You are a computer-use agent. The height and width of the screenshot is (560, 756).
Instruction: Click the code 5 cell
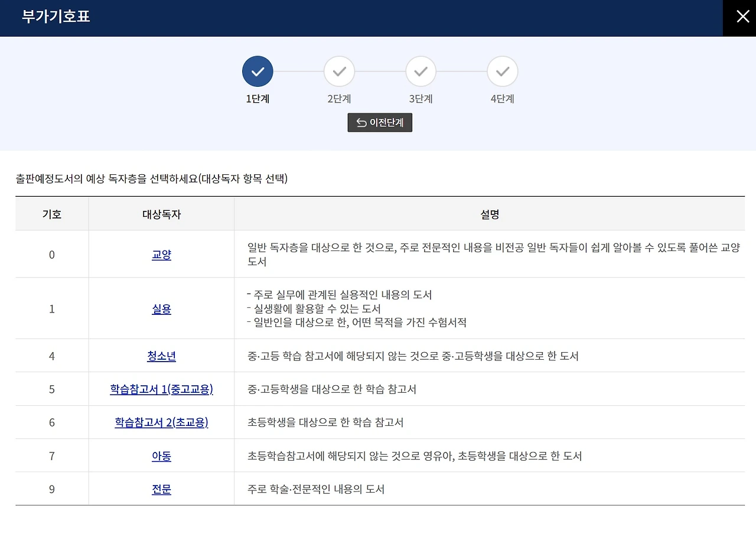[52, 389]
